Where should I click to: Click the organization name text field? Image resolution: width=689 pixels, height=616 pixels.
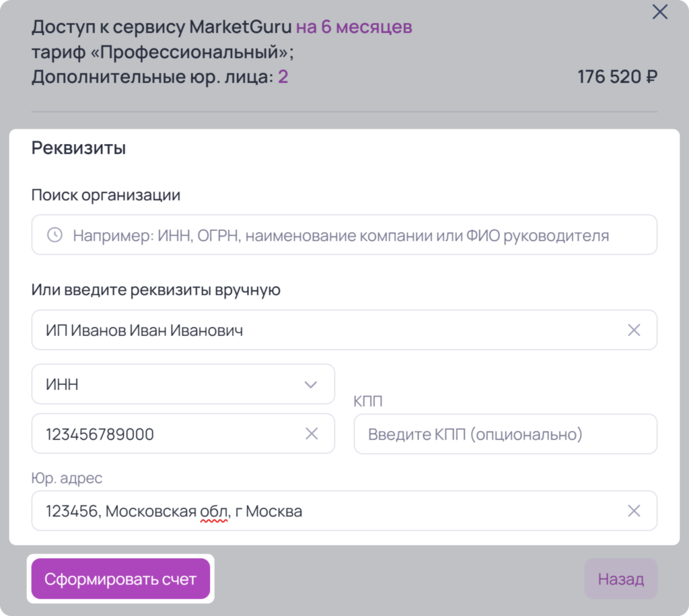pyautogui.click(x=344, y=330)
